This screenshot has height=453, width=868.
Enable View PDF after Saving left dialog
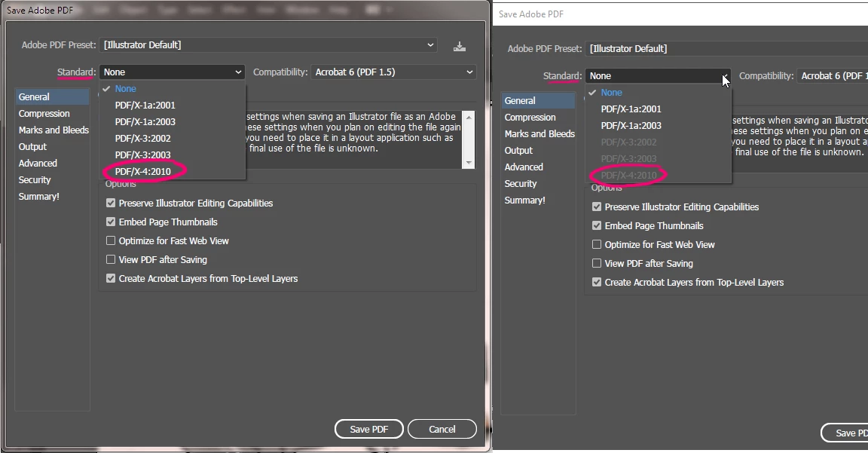point(111,260)
